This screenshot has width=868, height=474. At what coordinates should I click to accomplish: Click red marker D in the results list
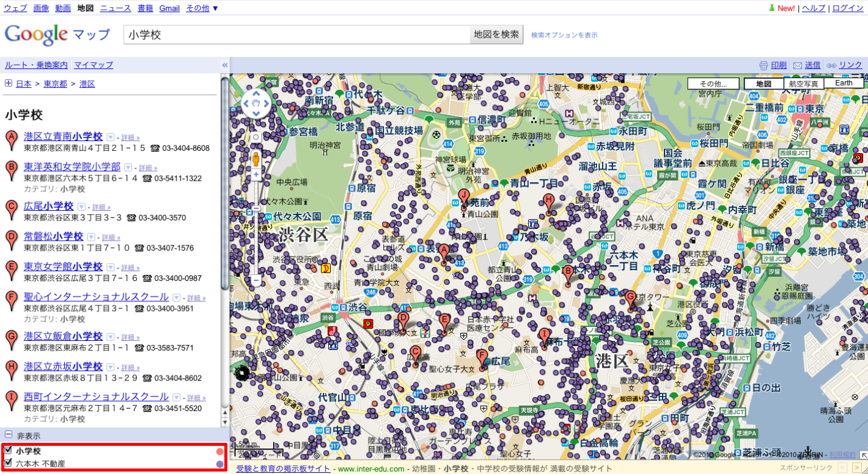(x=11, y=240)
